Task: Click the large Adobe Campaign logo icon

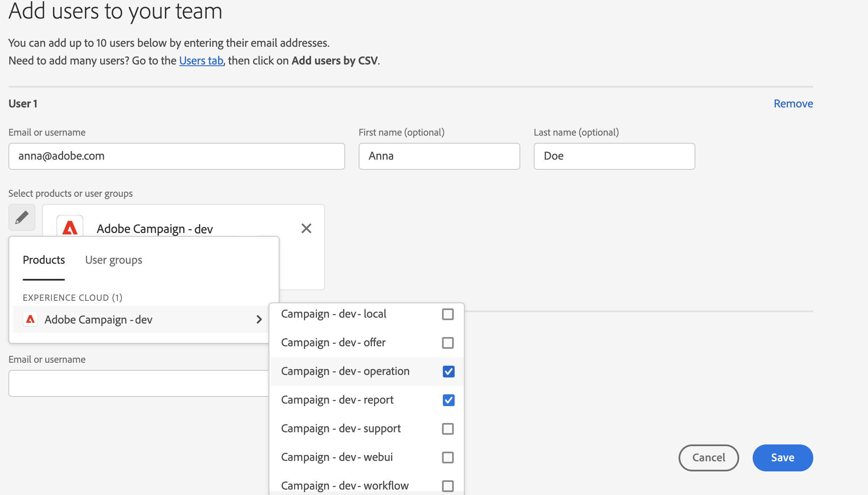Action: (x=70, y=227)
